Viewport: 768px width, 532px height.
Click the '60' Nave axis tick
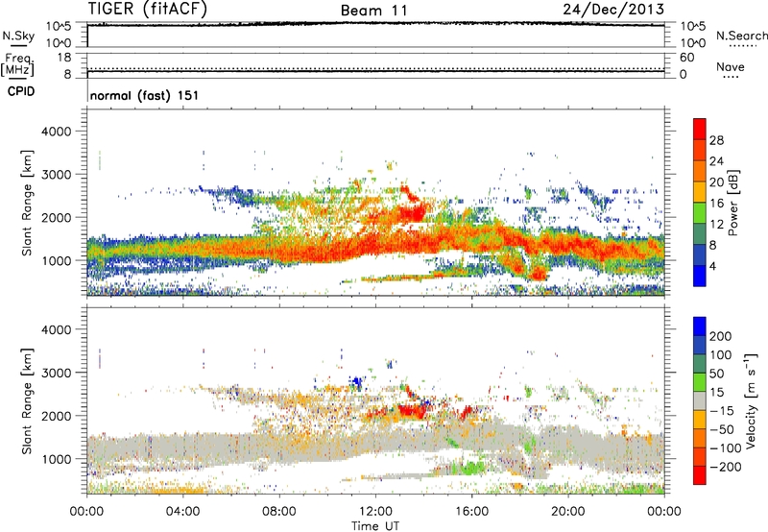pos(687,58)
